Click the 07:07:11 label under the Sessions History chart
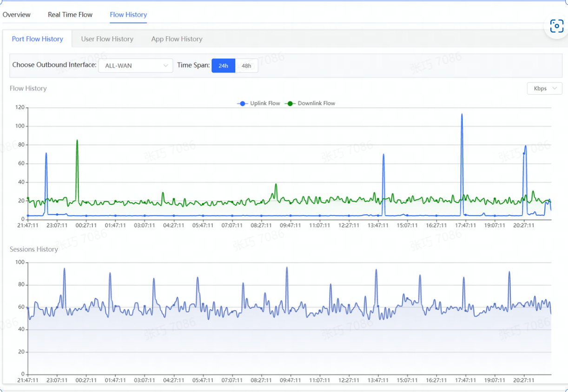The image size is (568, 392). 232,380
